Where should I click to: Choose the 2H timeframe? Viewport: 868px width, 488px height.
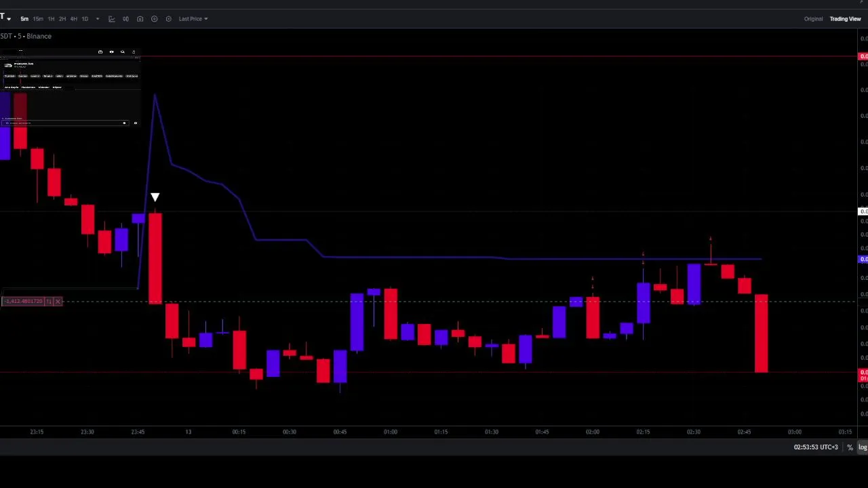pyautogui.click(x=62, y=19)
